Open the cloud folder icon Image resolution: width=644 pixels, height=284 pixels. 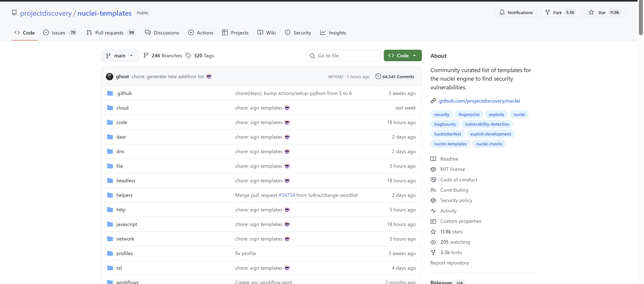[x=110, y=108]
